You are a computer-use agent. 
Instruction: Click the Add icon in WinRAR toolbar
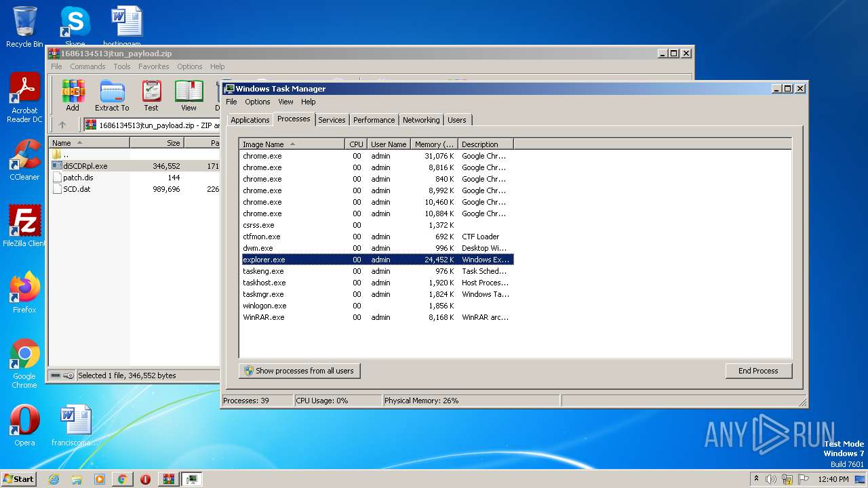[x=73, y=96]
